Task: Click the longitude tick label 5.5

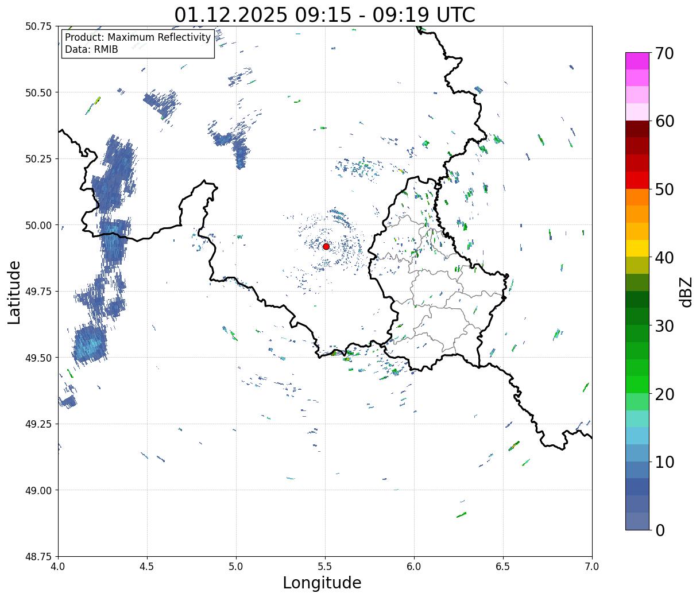Action: pos(325,567)
